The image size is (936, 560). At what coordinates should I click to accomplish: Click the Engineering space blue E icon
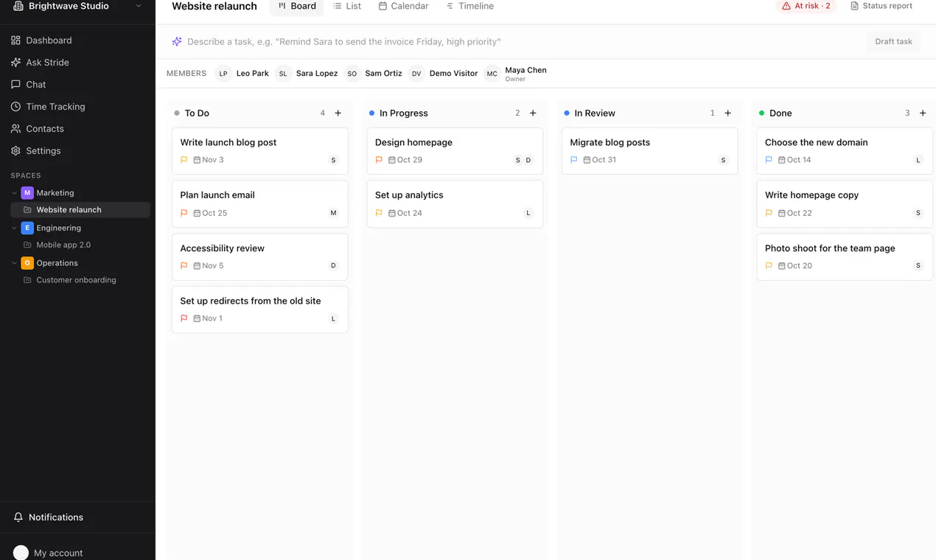pyautogui.click(x=27, y=228)
